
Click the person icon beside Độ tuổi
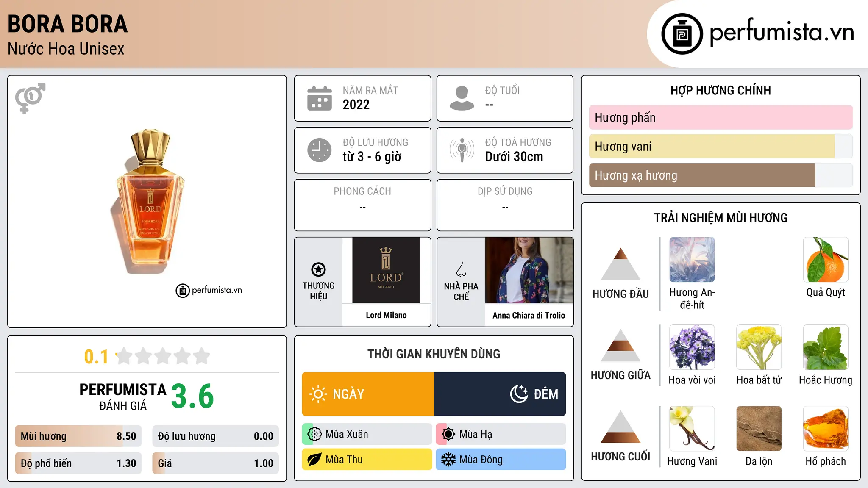pos(462,98)
